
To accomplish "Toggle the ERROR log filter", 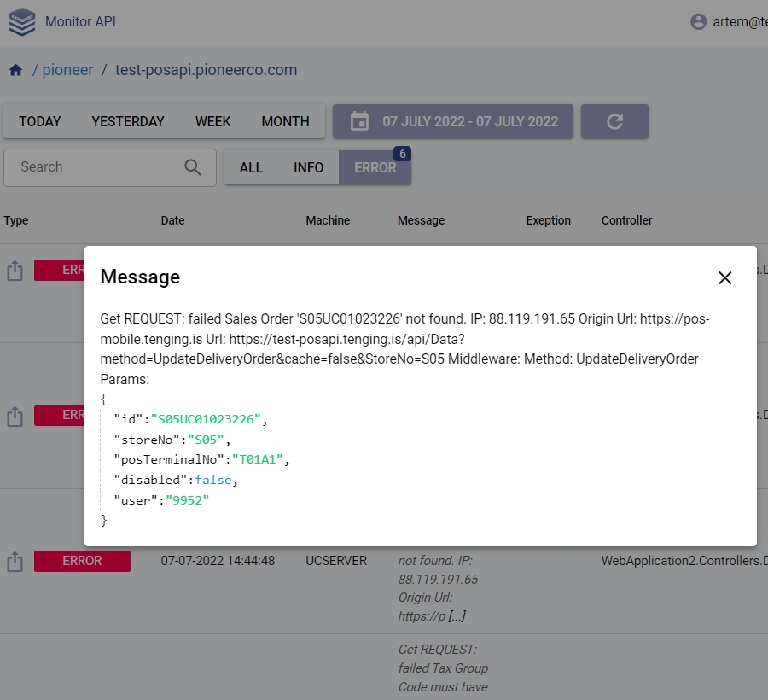I will pyautogui.click(x=375, y=167).
